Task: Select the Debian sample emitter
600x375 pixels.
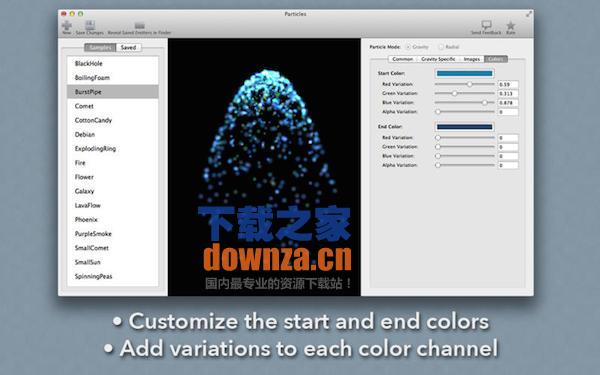Action: pyautogui.click(x=113, y=134)
